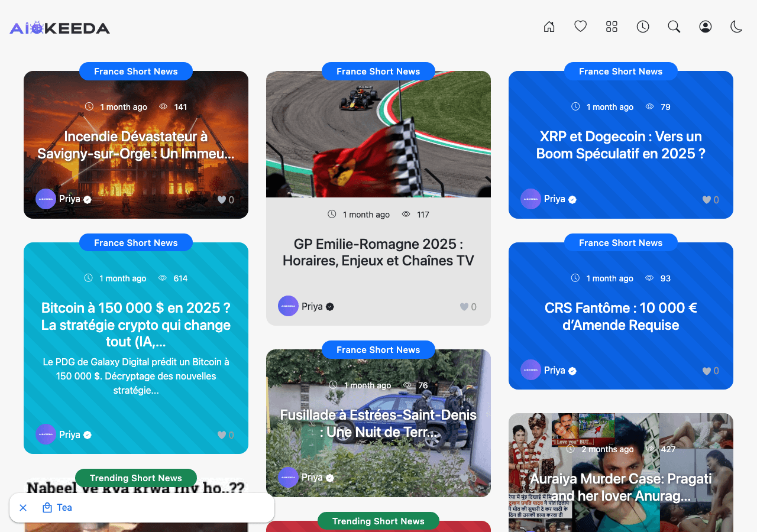Open France Short News tag above XRP card
757x532 pixels.
click(x=621, y=72)
